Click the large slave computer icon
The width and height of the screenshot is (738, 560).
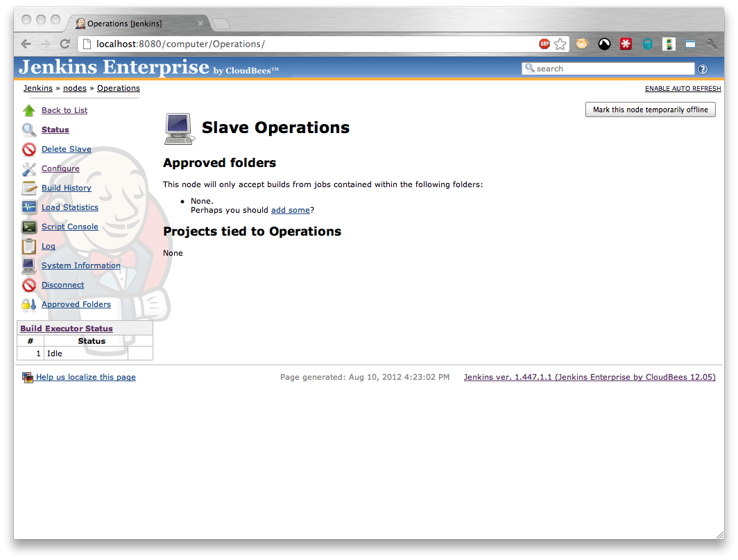(x=179, y=128)
